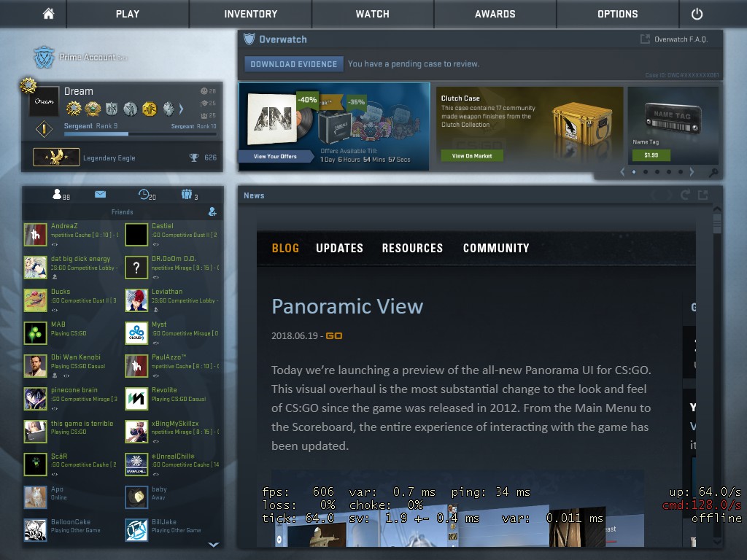Click the power quit icon
This screenshot has width=747, height=560.
tap(697, 14)
